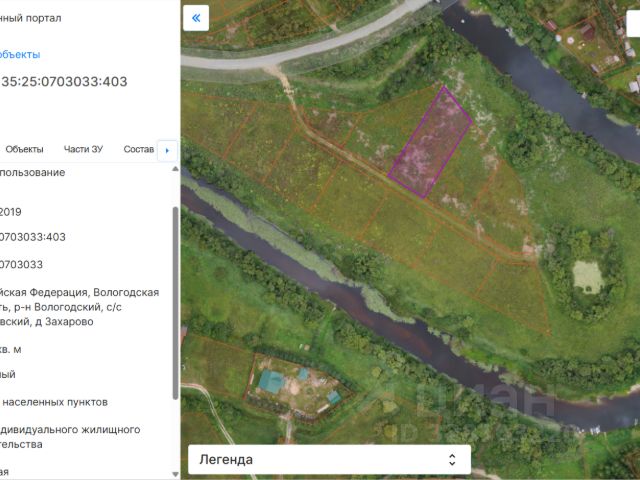
Task: Select the 'кв. м' area text
Action: point(11,350)
